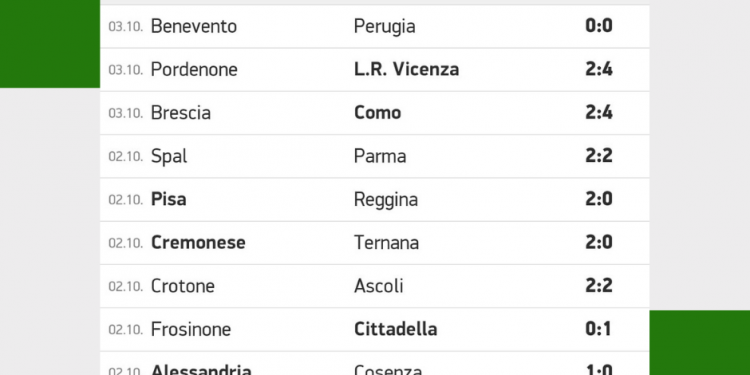Open the Benevento vs Perugia match row
The image size is (750, 375).
click(375, 26)
